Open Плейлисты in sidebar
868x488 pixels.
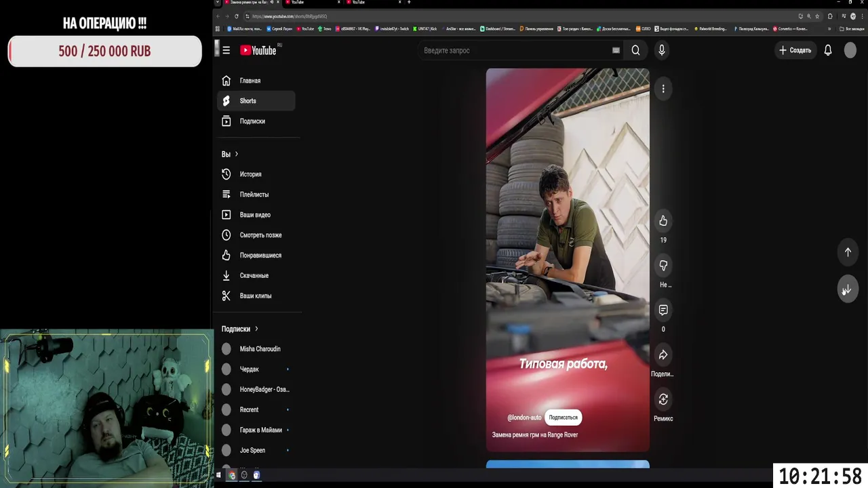256,195
